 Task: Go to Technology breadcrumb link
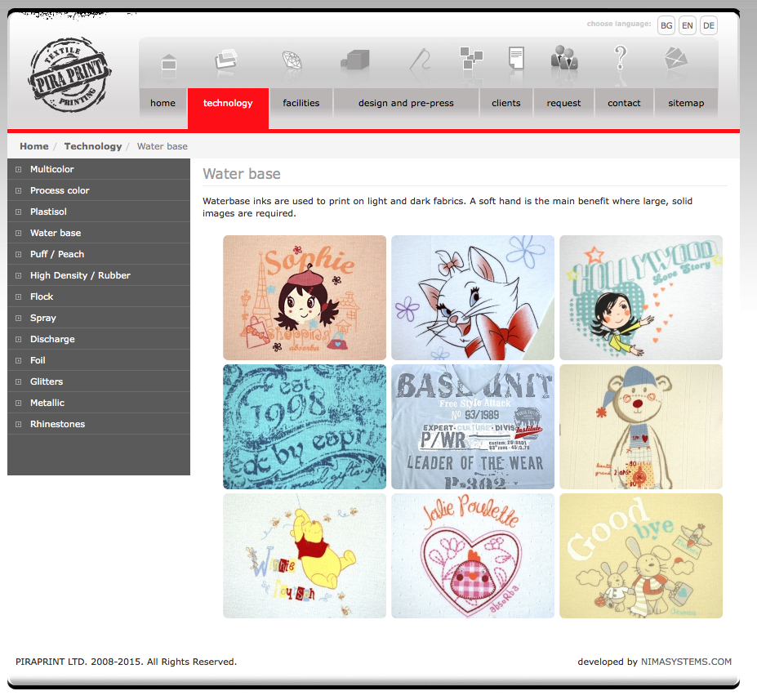pos(93,146)
